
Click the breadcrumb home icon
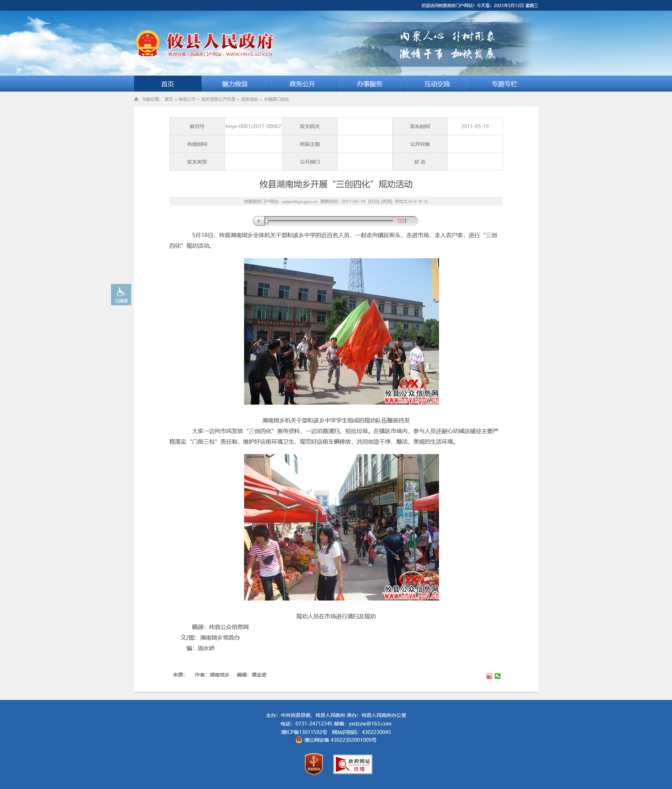click(x=136, y=99)
